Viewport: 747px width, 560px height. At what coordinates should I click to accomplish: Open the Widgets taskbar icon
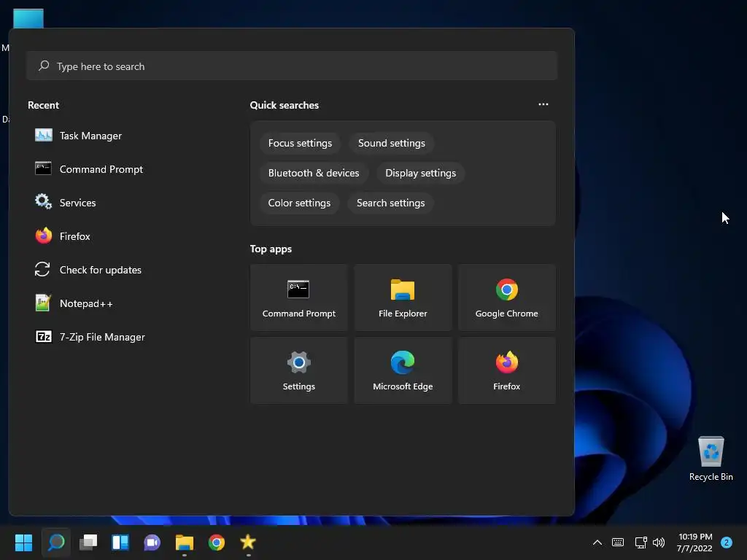click(120, 542)
